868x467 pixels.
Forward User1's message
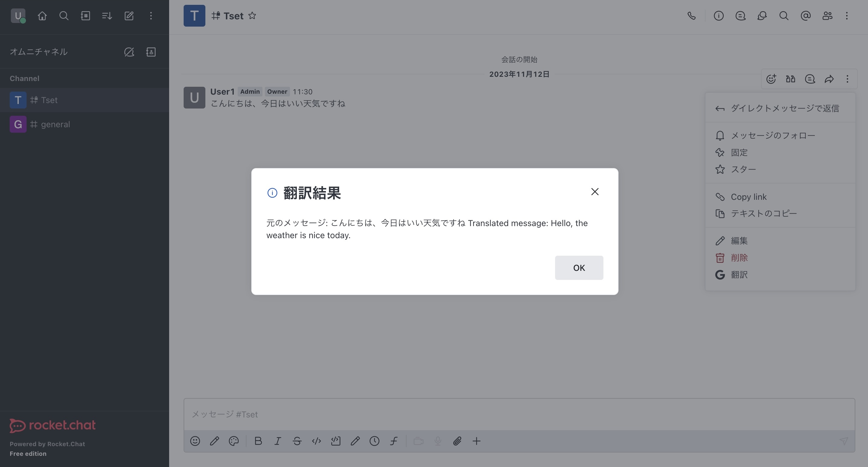pos(829,79)
